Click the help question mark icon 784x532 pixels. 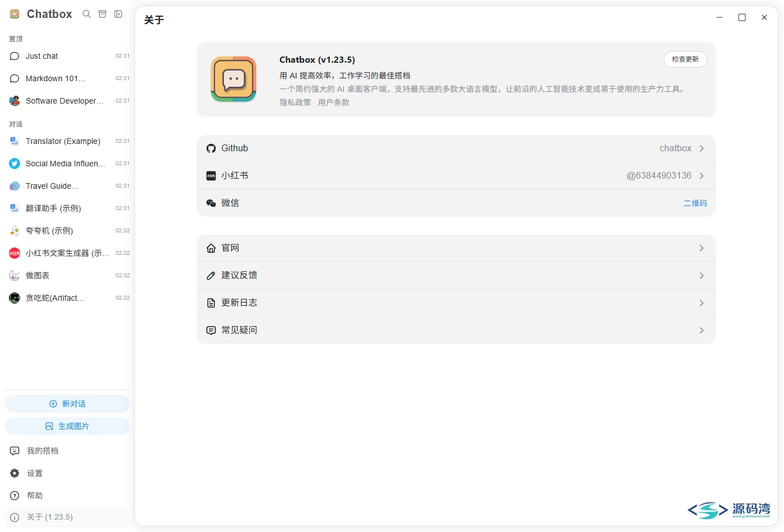[x=15, y=496]
